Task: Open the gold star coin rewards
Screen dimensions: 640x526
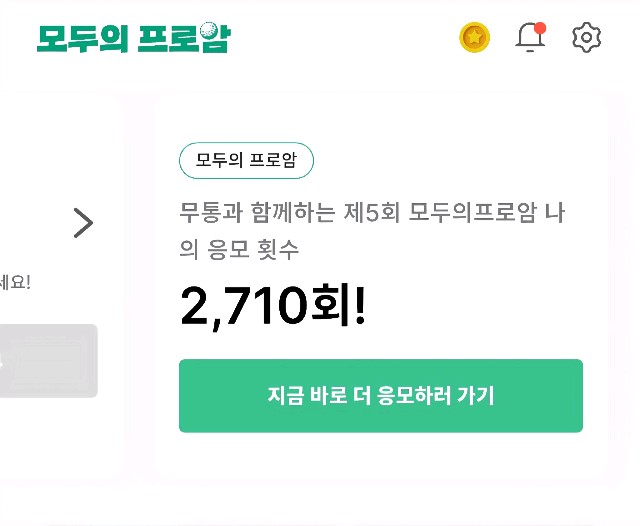Action: 474,38
